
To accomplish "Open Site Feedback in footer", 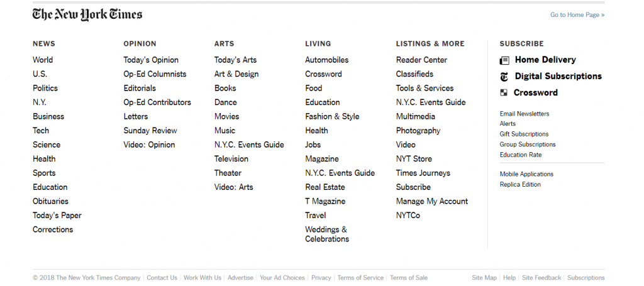I will [x=541, y=278].
